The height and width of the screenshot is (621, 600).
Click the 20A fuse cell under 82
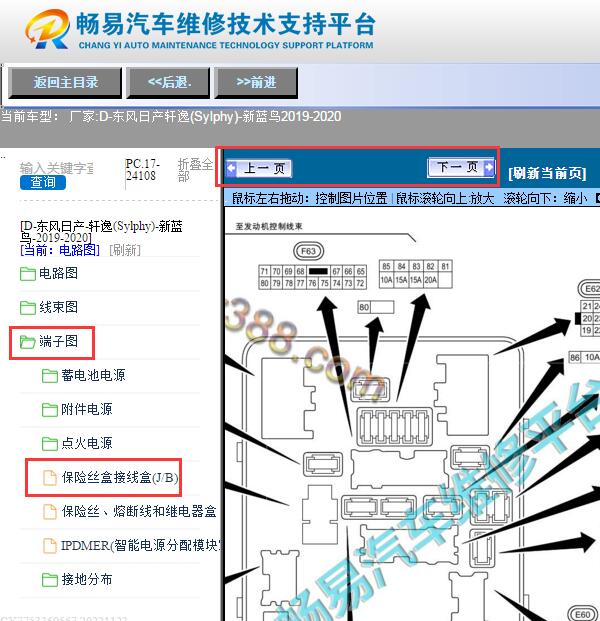(x=430, y=280)
